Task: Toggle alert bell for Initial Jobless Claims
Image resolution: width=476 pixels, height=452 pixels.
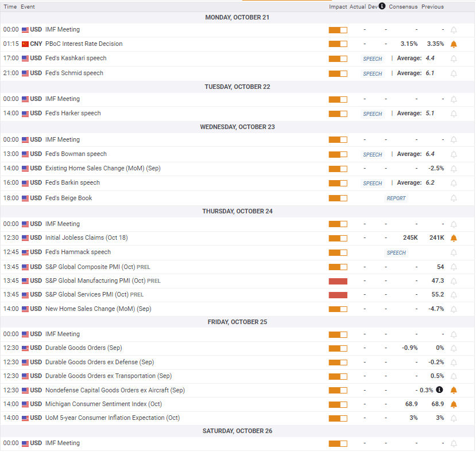Action: click(454, 238)
